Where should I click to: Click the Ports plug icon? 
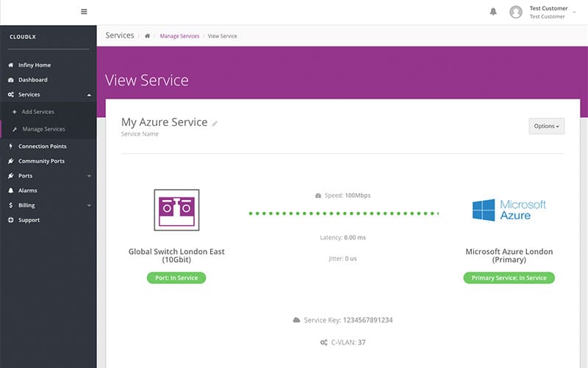coord(11,176)
